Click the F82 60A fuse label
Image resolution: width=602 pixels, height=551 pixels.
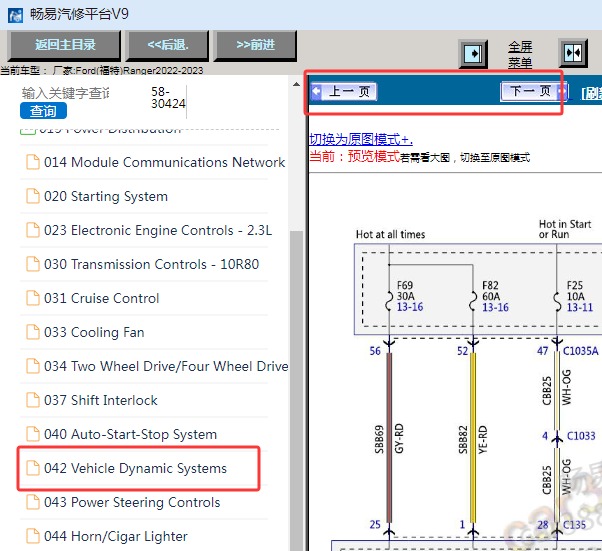[x=491, y=291]
